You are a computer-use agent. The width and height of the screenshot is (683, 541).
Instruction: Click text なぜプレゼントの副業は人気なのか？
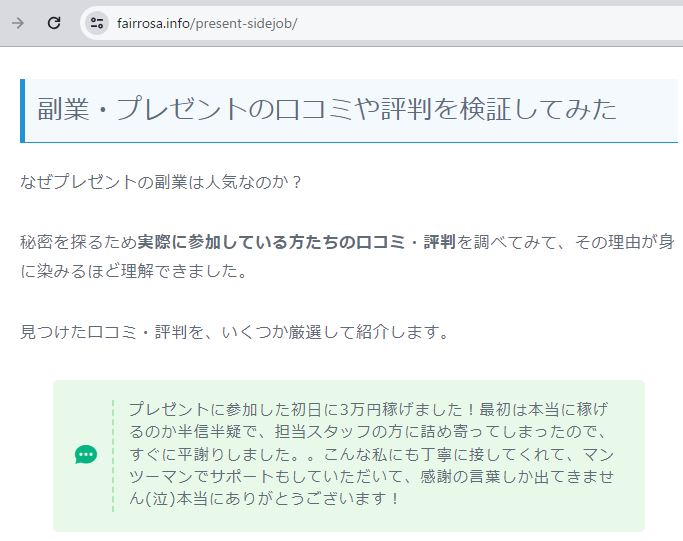161,182
